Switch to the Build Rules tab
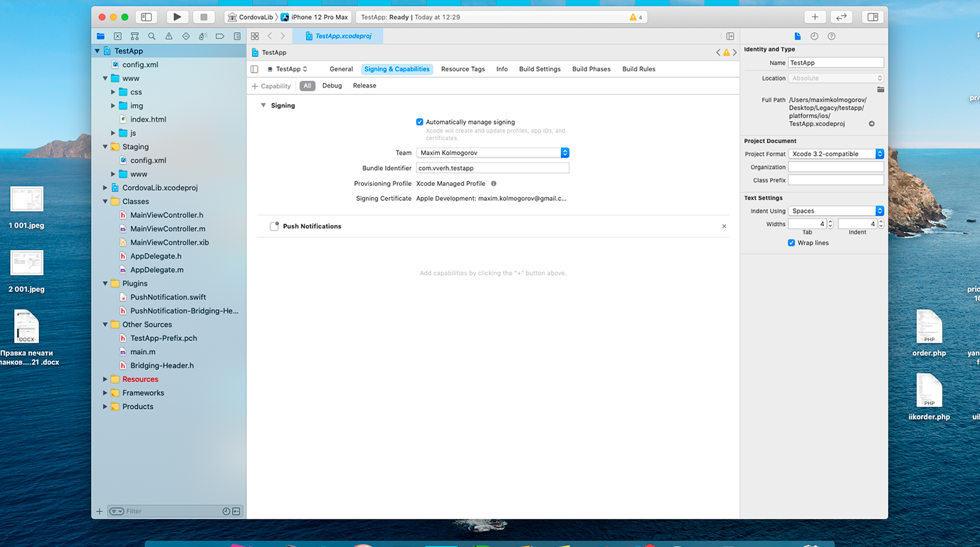This screenshot has width=980, height=547. click(x=638, y=69)
